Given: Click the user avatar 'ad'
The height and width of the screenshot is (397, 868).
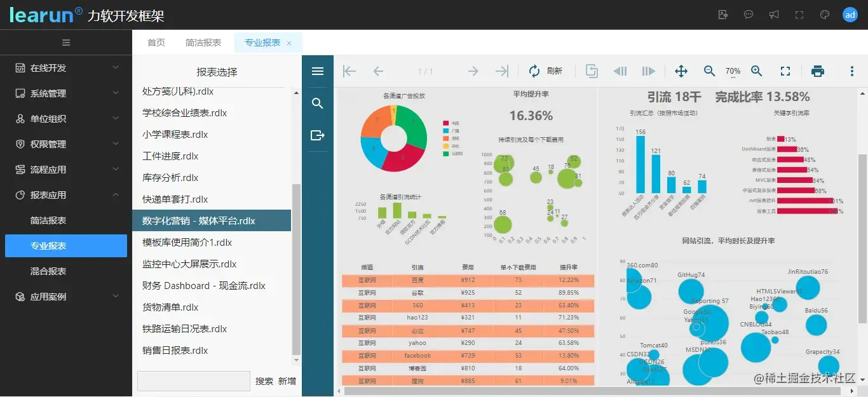Looking at the screenshot, I should click(x=850, y=15).
